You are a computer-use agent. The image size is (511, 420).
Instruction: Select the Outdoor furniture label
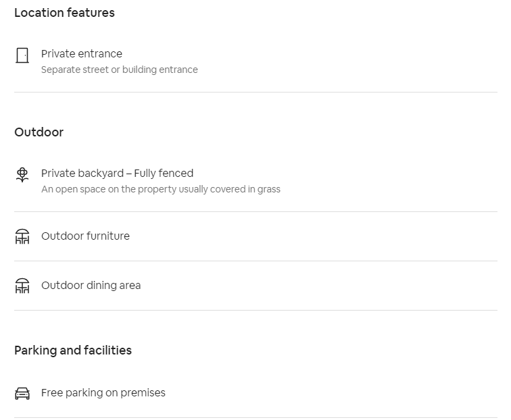tap(85, 236)
